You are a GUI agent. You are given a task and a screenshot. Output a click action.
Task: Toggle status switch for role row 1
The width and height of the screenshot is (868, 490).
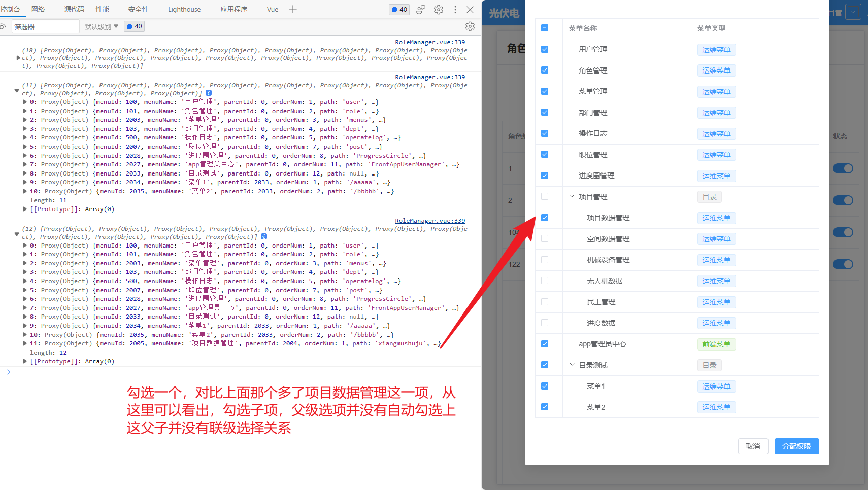tap(843, 168)
